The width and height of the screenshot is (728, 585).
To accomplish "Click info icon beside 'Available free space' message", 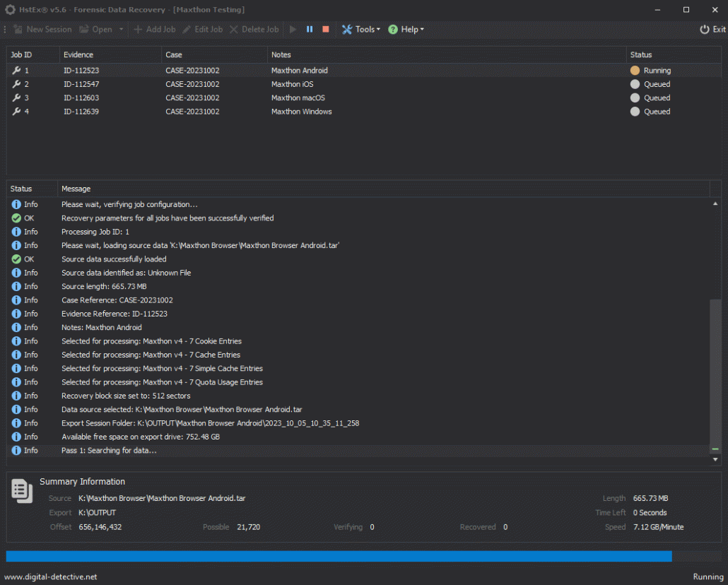I will tap(16, 437).
